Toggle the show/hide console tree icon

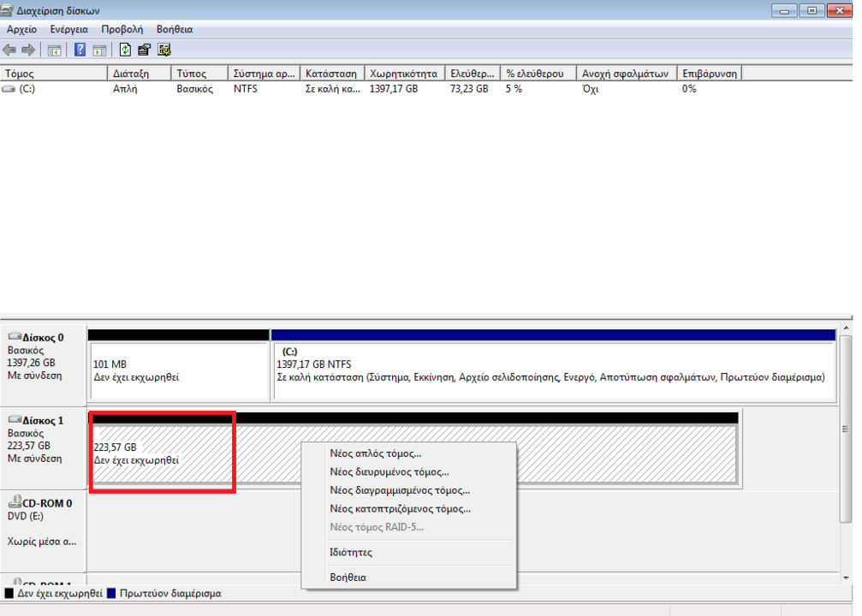[54, 50]
